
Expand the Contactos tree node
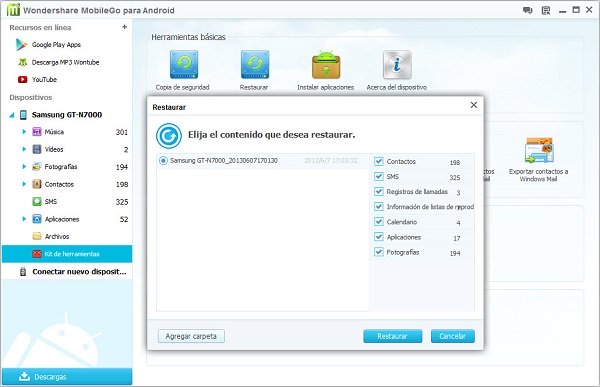click(24, 185)
